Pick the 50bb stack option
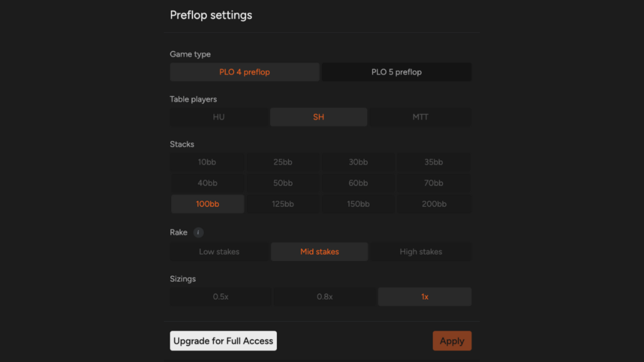 (x=283, y=183)
